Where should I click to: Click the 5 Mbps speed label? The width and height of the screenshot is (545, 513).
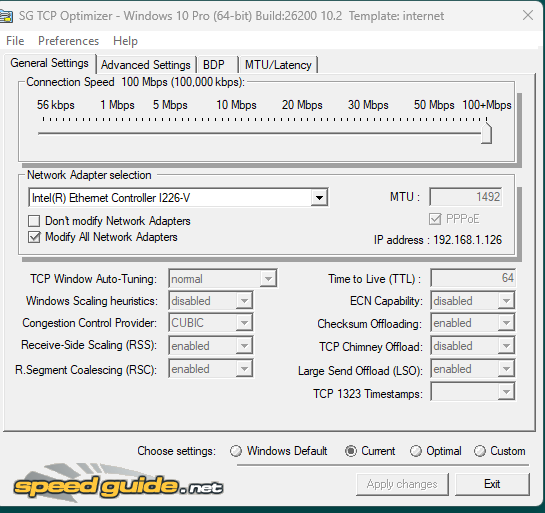pos(170,105)
